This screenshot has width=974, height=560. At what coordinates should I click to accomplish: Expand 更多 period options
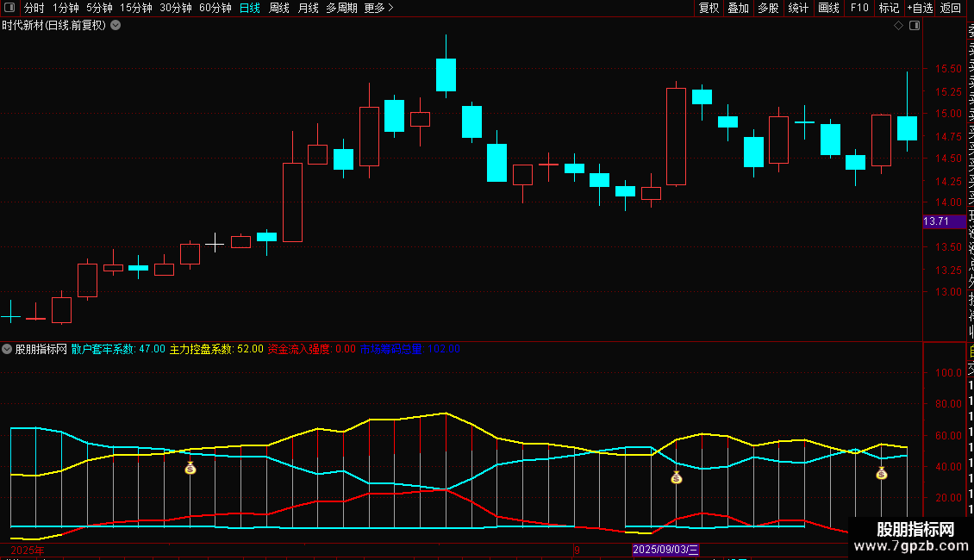[x=378, y=8]
